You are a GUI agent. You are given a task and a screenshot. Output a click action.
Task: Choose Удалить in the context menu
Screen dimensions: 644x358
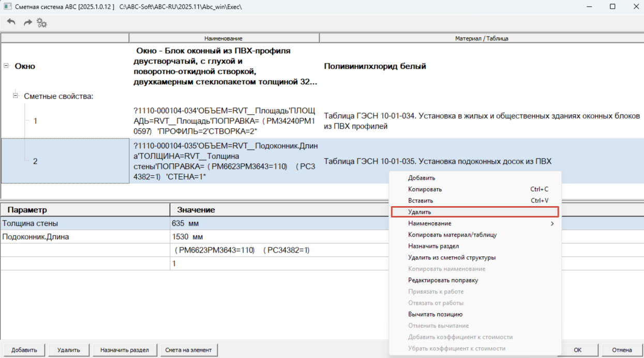pyautogui.click(x=475, y=212)
